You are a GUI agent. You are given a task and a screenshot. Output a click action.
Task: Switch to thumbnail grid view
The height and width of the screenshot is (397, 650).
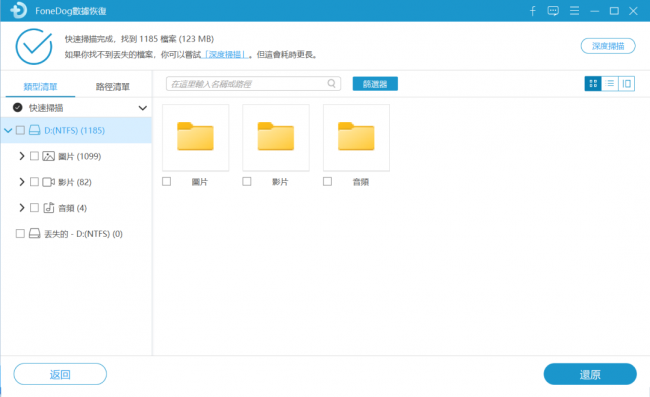click(x=593, y=84)
